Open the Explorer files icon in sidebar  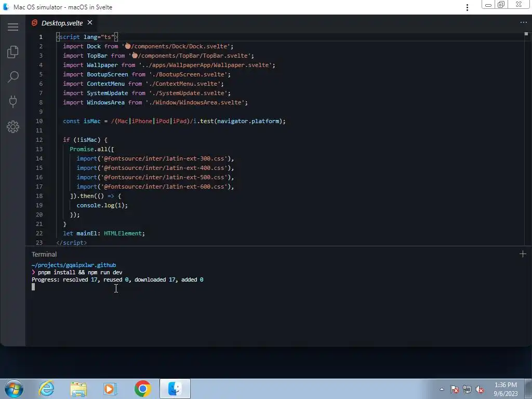[x=13, y=51]
